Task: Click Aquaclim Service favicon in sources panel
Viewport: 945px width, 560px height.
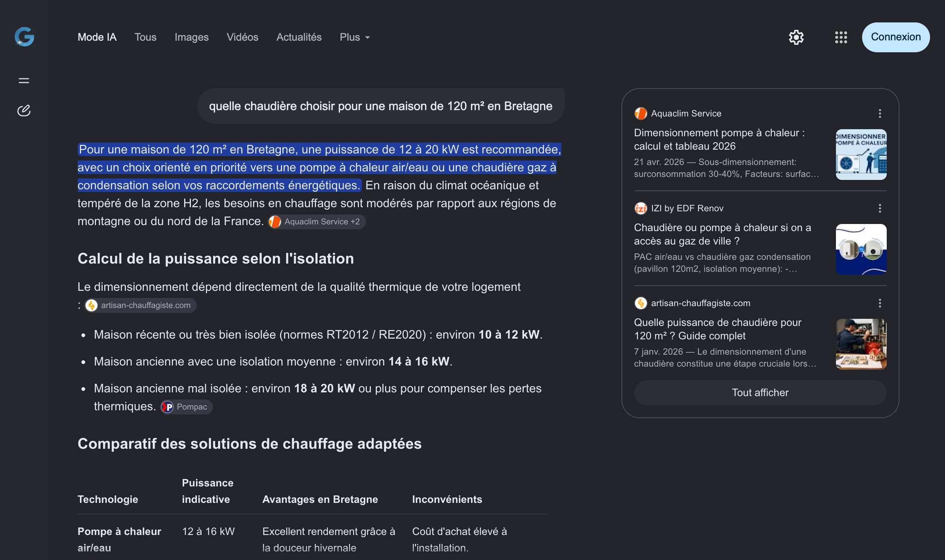Action: pyautogui.click(x=640, y=113)
